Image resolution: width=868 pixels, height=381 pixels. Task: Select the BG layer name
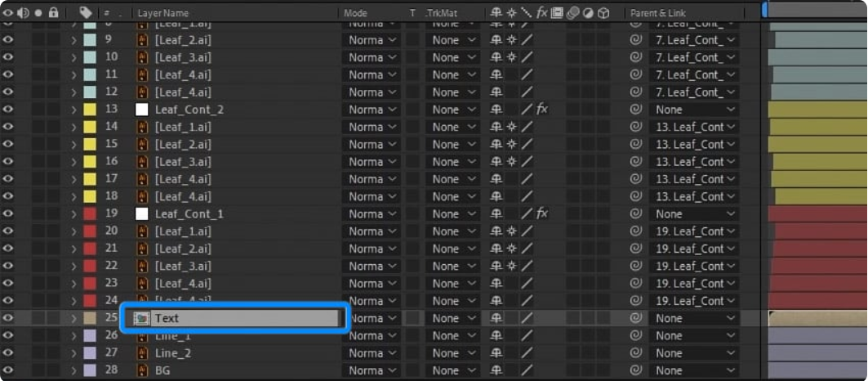[162, 370]
